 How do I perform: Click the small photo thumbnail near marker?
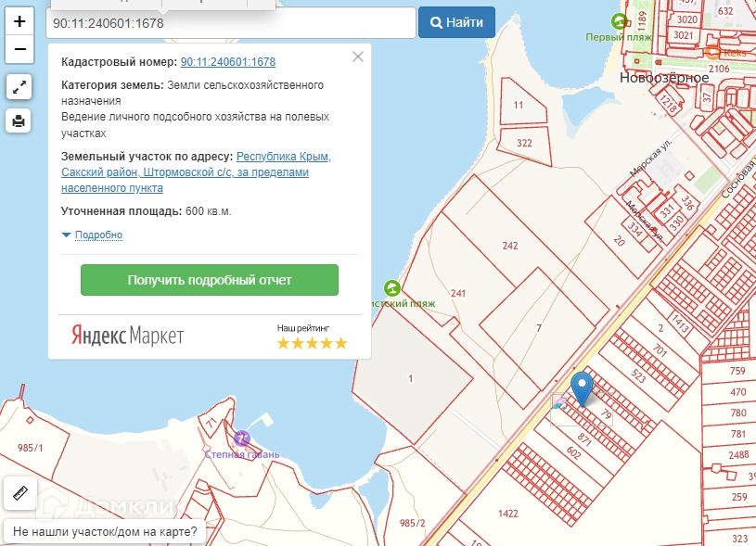[x=559, y=401]
